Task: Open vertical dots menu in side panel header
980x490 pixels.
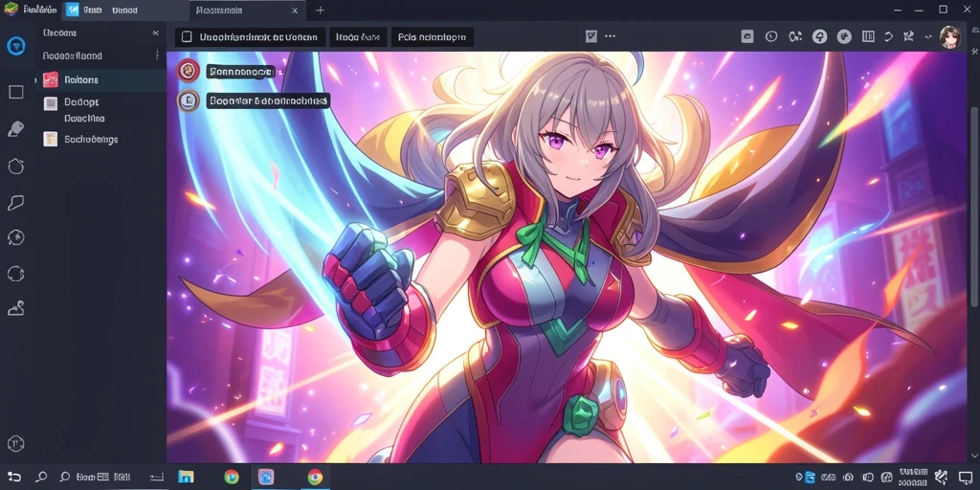Action: coord(157,55)
